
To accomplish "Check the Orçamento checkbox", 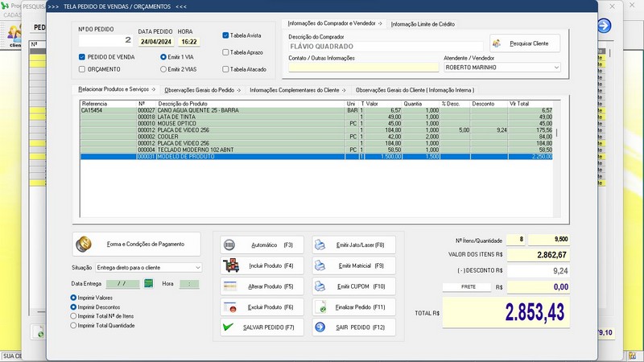I will coord(82,69).
